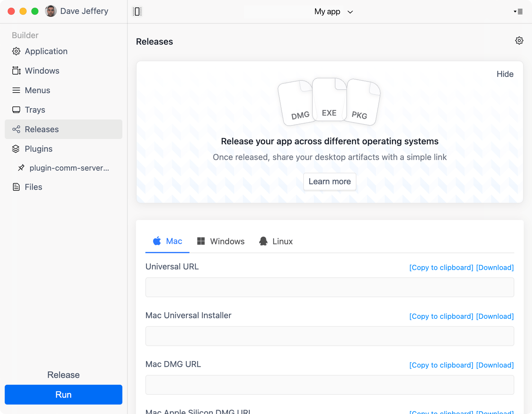Collapse the sidebar with toggle icon
The image size is (532, 414).
point(137,11)
